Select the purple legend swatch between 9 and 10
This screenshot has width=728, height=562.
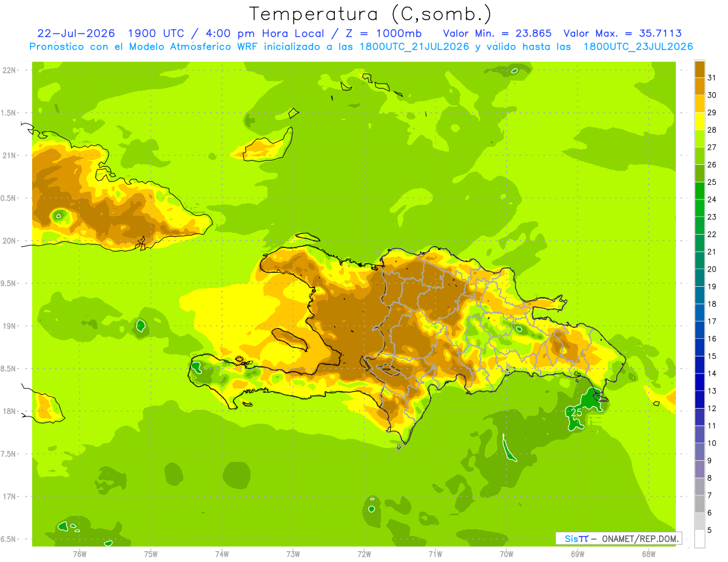point(699,452)
